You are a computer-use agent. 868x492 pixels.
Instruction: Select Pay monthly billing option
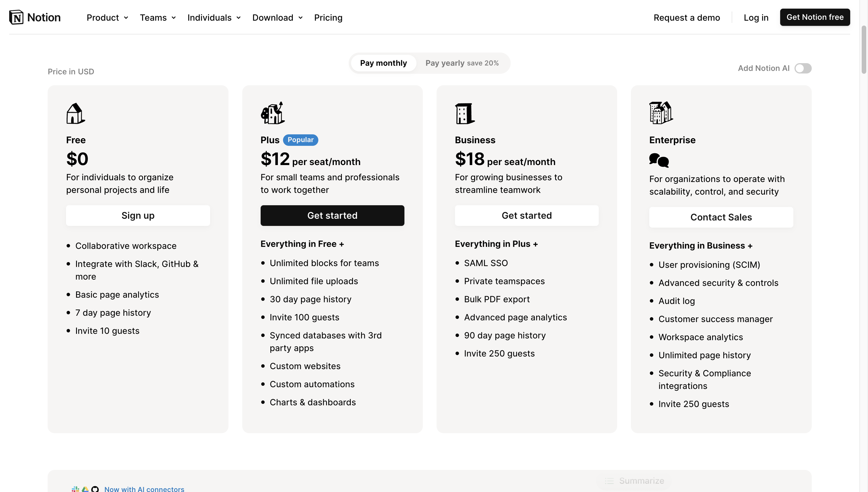(x=383, y=63)
